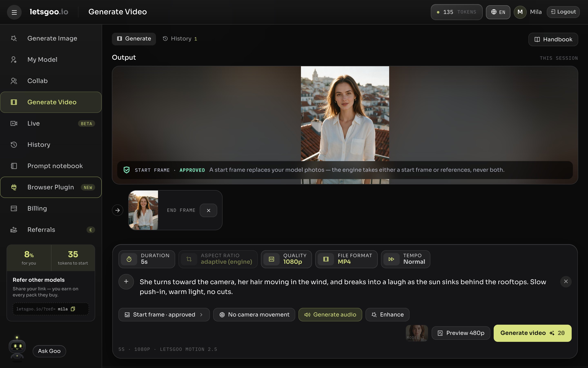
Task: Click Generate video button
Action: [533, 333]
